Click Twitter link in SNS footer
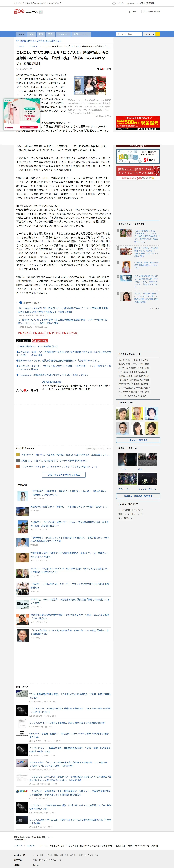Image resolution: width=174 pixels, height=868 pixels. click(36, 865)
